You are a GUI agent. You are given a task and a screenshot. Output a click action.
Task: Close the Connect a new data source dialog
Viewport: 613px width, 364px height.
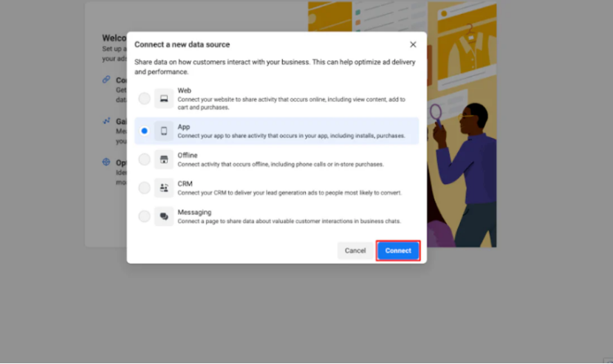(413, 45)
